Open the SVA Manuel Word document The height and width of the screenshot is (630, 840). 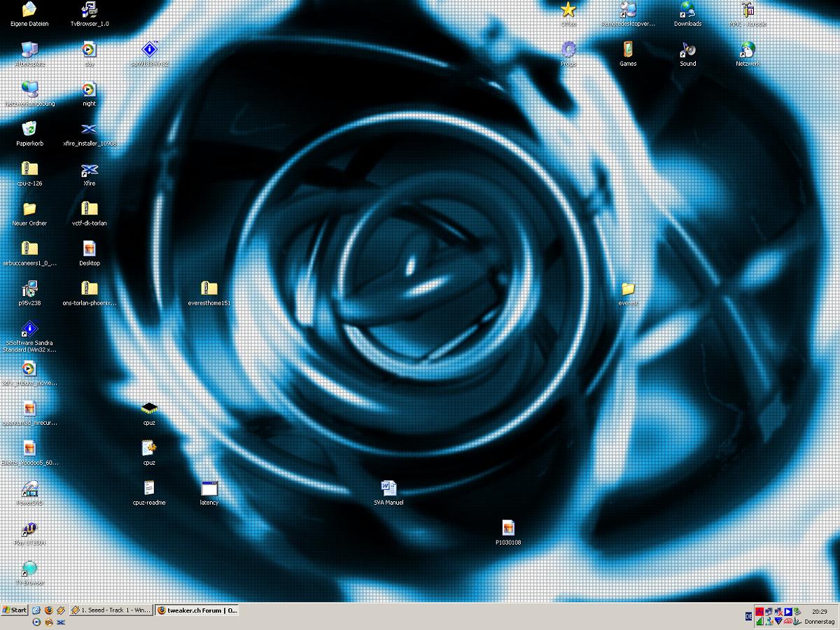[x=388, y=488]
